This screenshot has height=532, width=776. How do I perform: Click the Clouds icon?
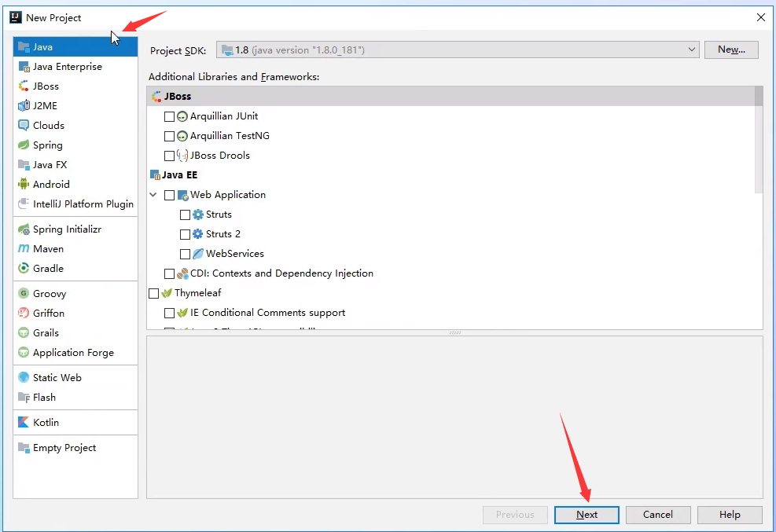coord(24,126)
